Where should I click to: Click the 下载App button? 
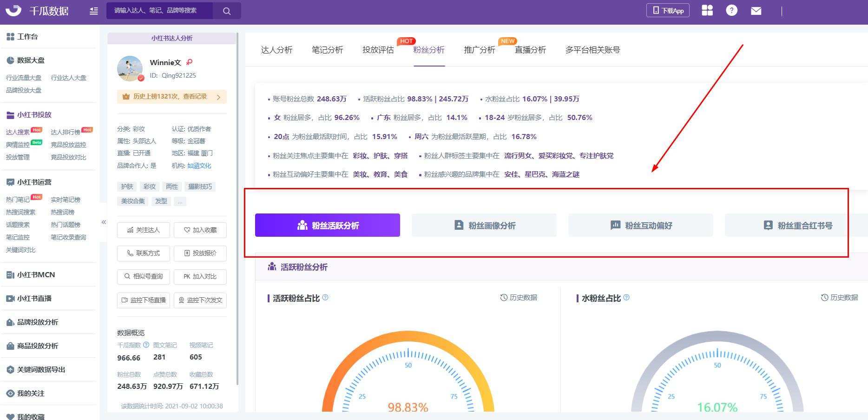(668, 10)
